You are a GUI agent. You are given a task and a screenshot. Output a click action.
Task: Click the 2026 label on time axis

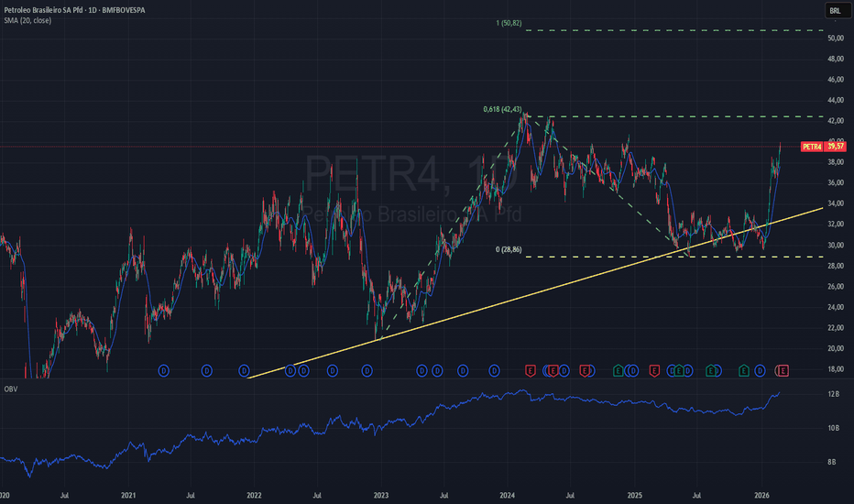tap(761, 496)
